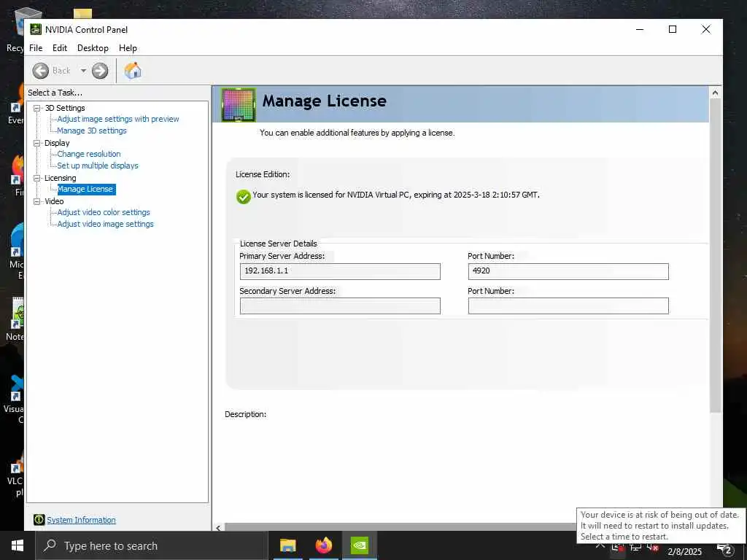Viewport: 747px width, 560px height.
Task: Click the horizontal scrollbar left arrow
Action: (218, 527)
